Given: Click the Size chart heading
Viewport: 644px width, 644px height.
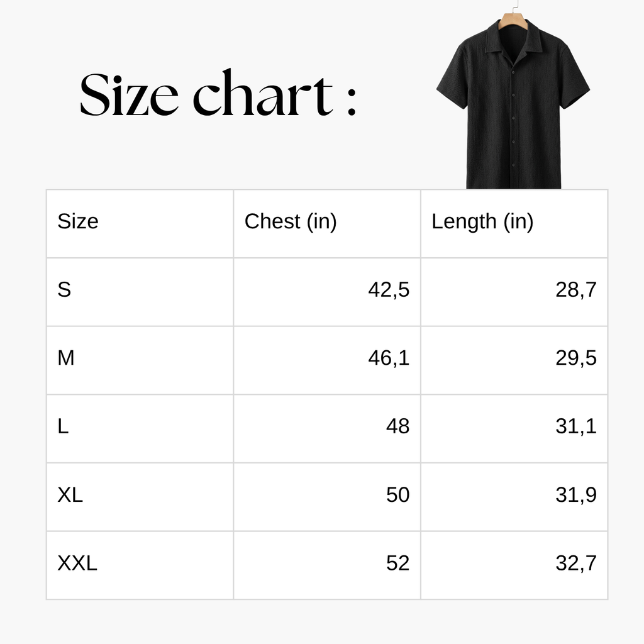Looking at the screenshot, I should pyautogui.click(x=218, y=94).
